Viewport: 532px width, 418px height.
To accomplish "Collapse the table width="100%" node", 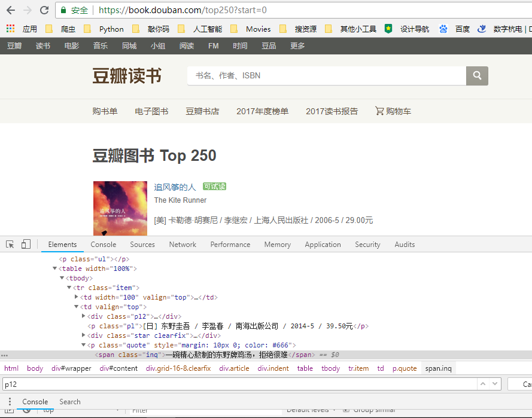I will tap(54, 268).
